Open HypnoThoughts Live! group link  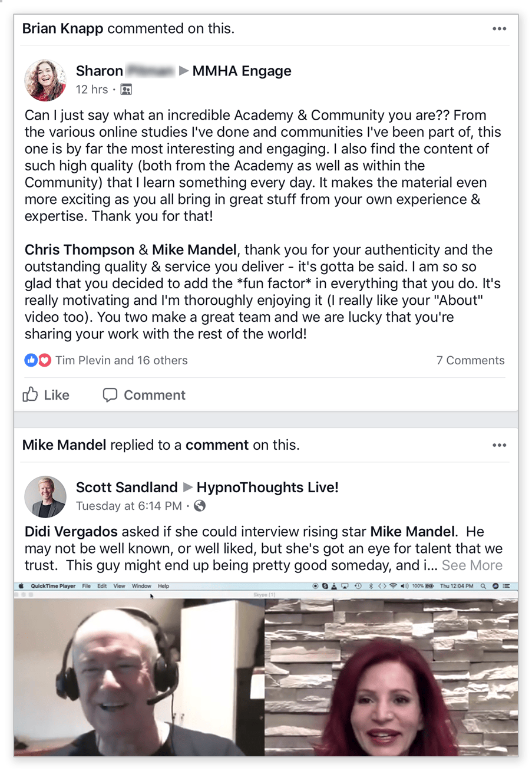click(x=267, y=488)
